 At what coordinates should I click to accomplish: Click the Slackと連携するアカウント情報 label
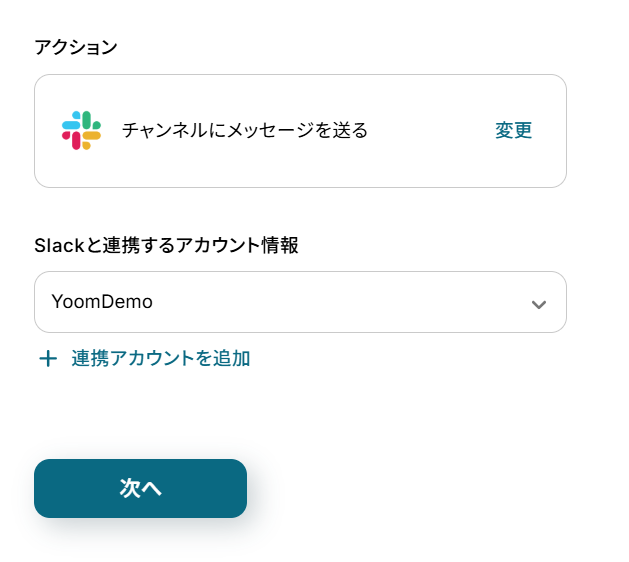(166, 246)
